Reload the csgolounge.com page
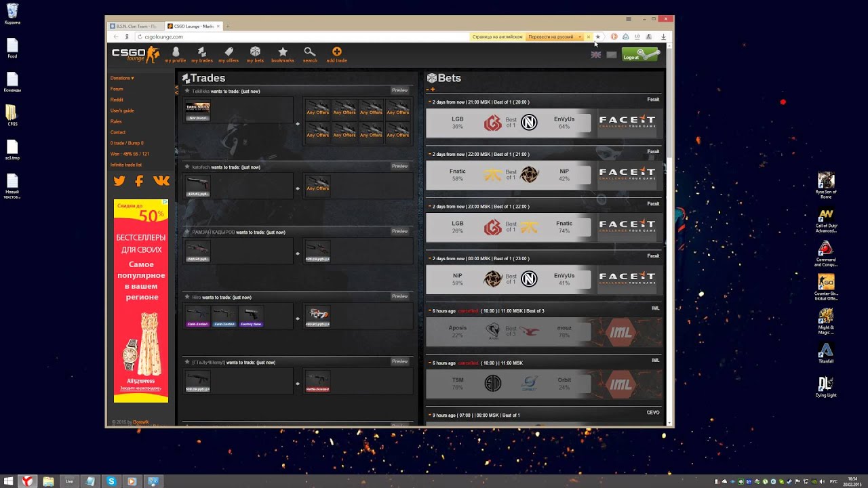 tap(138, 37)
